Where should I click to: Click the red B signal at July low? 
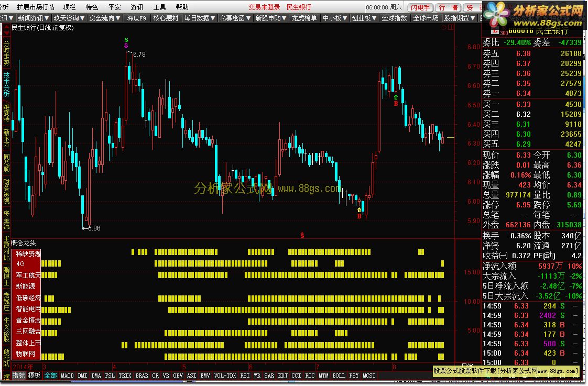point(360,216)
